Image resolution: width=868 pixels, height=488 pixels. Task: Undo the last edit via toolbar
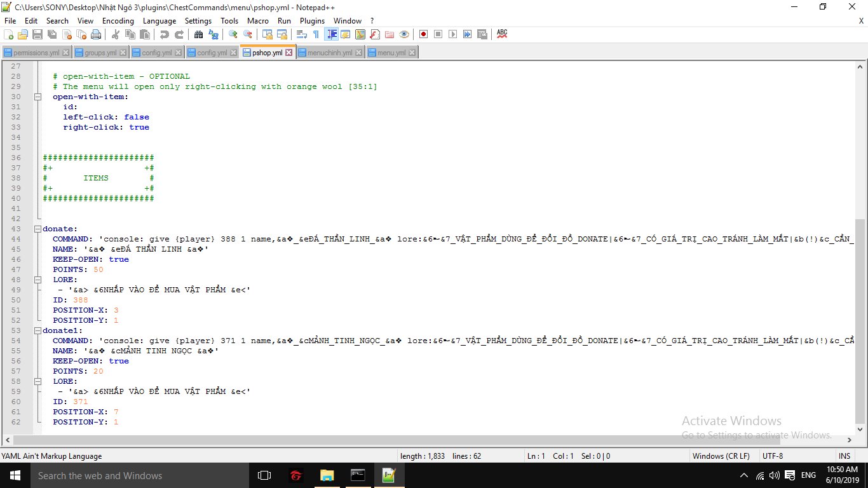(165, 34)
